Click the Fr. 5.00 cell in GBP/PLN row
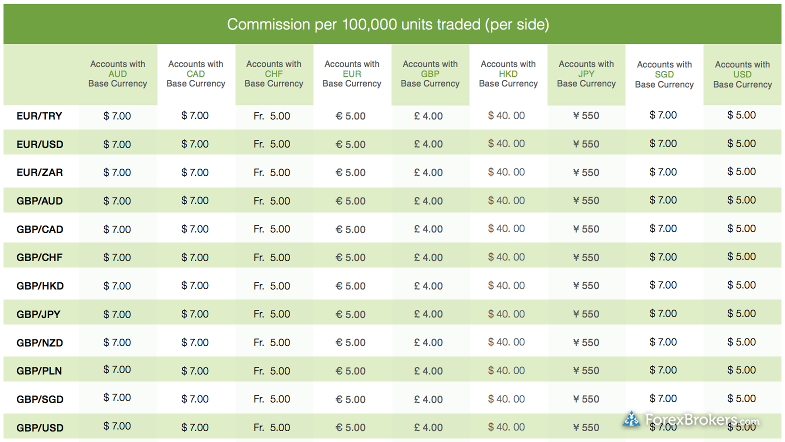Image resolution: width=785 pixels, height=442 pixels. coord(272,371)
